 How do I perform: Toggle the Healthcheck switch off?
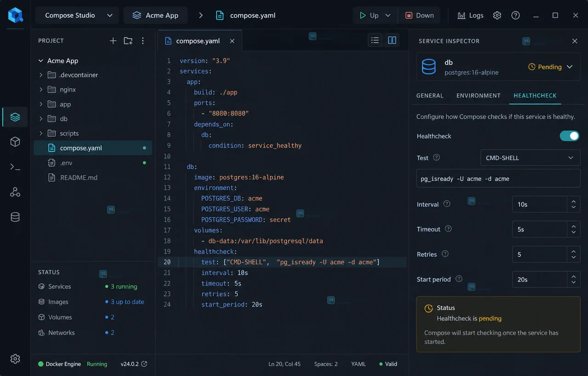[x=570, y=136]
